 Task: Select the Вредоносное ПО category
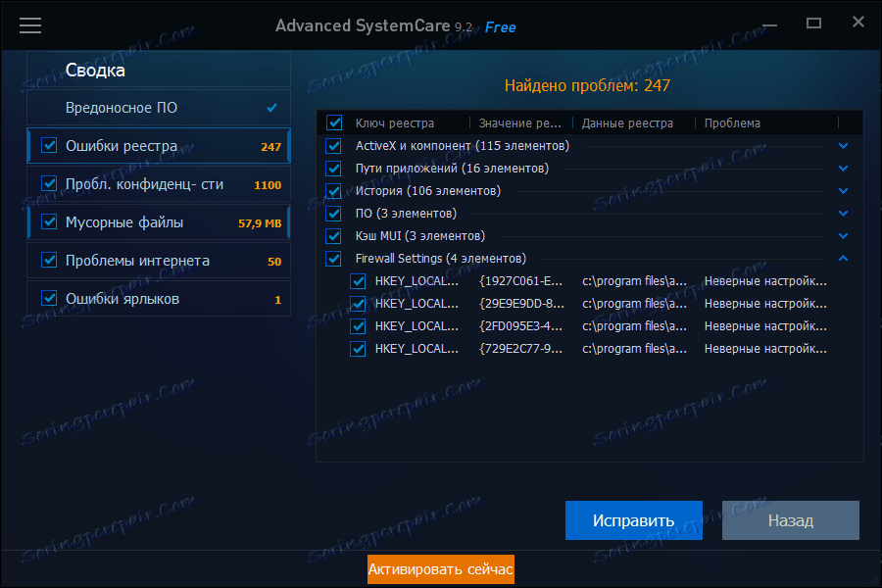(x=159, y=108)
